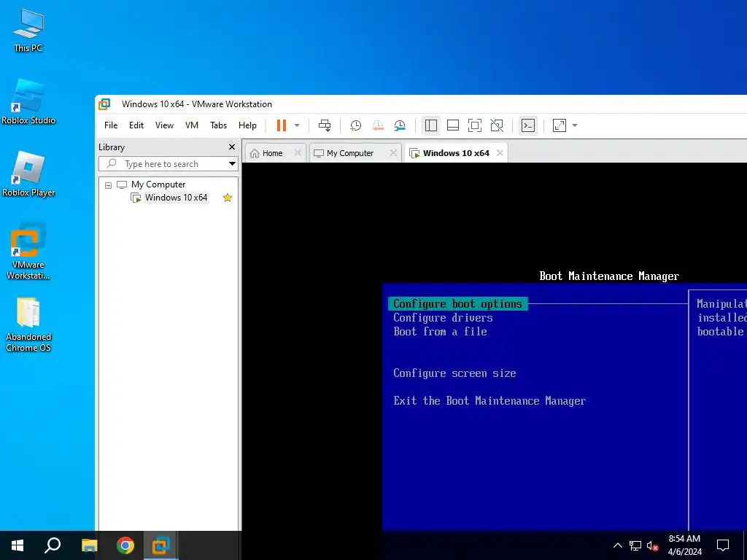Select Configure boot options entry
Viewport: 747px width, 560px height.
[458, 304]
